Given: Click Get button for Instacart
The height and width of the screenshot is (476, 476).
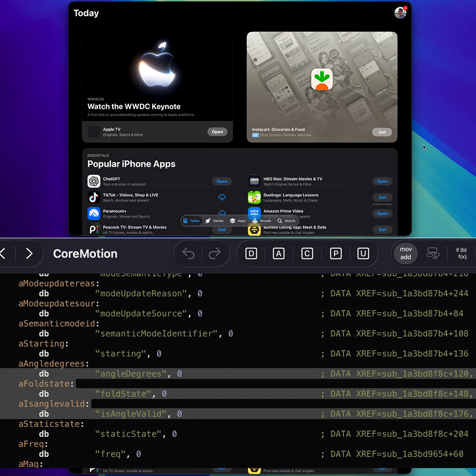Looking at the screenshot, I should pos(382,132).
